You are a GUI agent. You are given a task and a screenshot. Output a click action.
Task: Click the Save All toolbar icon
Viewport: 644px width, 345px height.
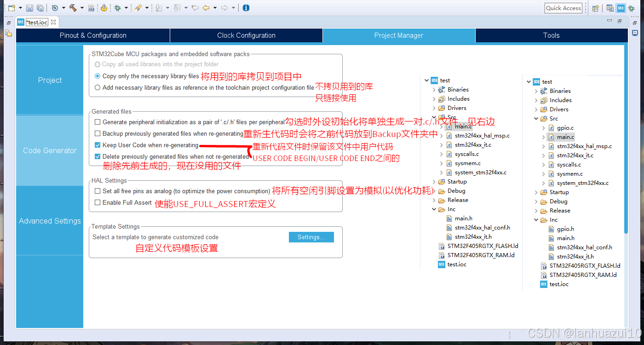[40, 8]
